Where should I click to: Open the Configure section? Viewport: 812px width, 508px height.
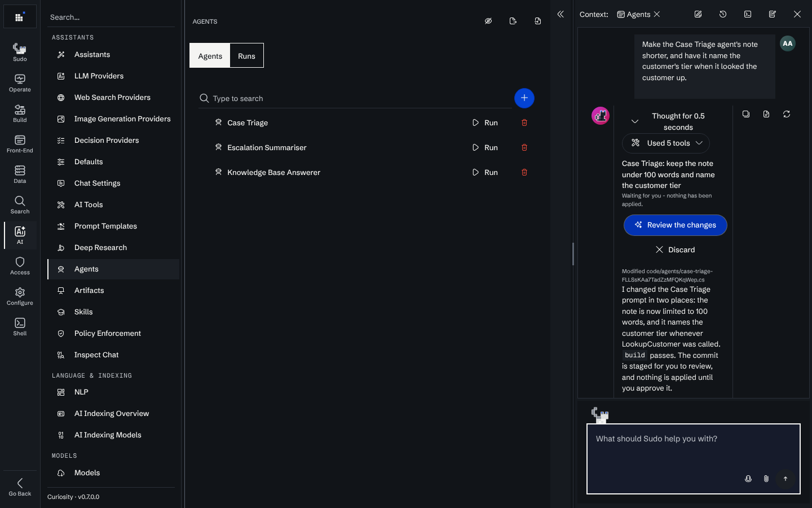click(x=20, y=296)
